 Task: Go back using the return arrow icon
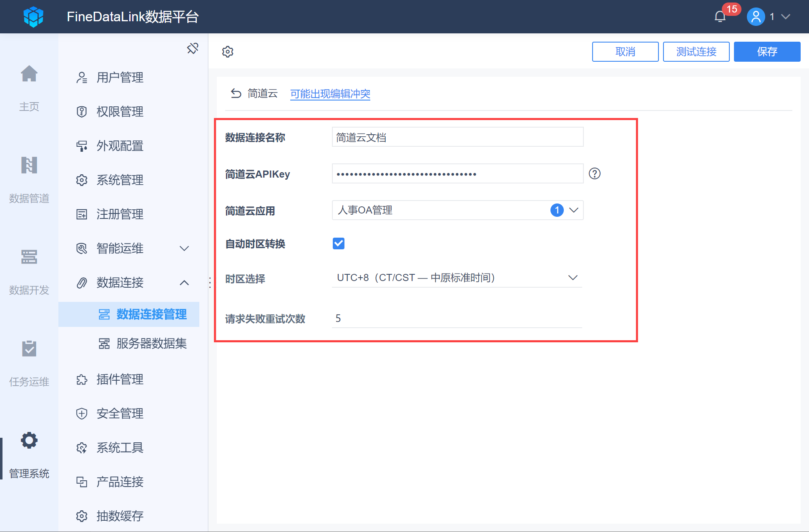[x=236, y=93]
